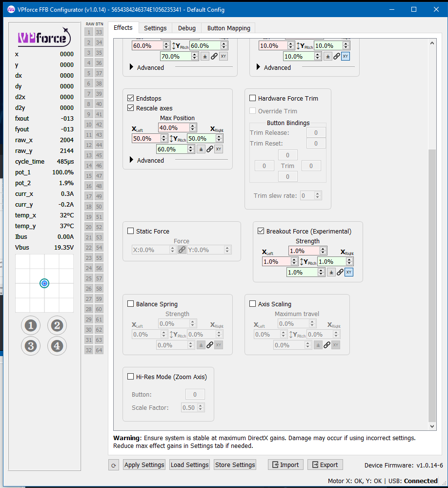Click the scrollbar up arrow
This screenshot has width=448, height=488.
pyautogui.click(x=432, y=43)
